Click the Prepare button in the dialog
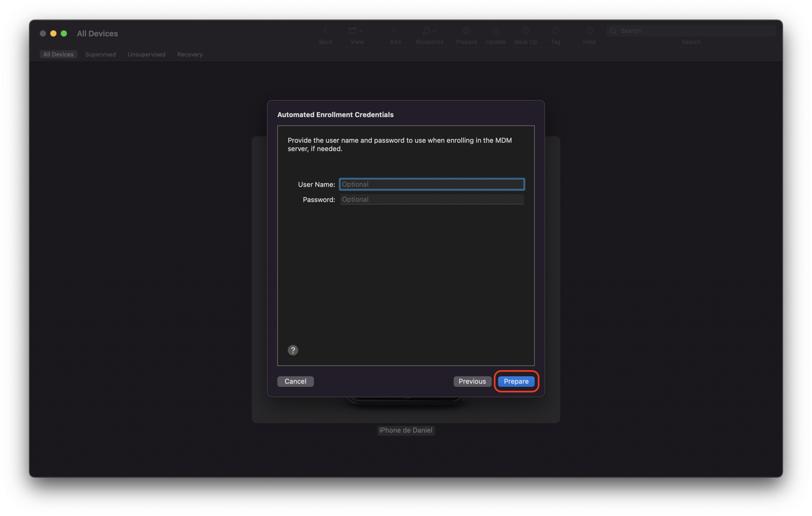The width and height of the screenshot is (812, 516). 515,381
